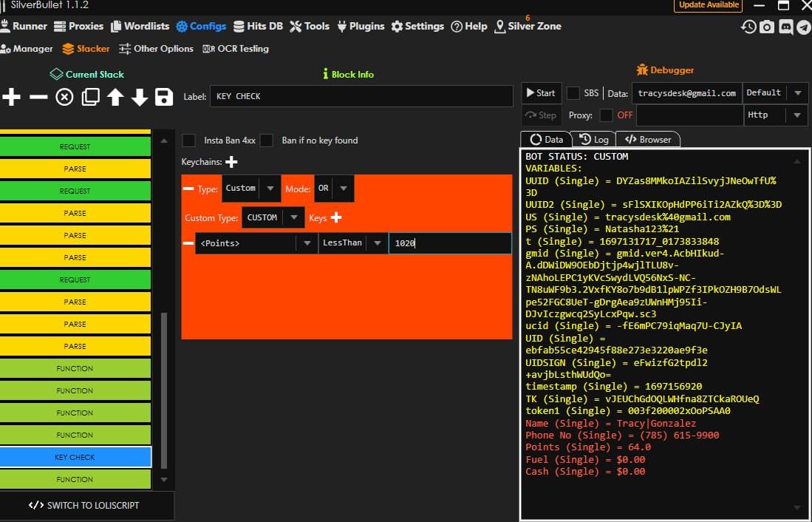Enable the Insta Ban 4xx checkbox
The image size is (812, 522).
189,140
